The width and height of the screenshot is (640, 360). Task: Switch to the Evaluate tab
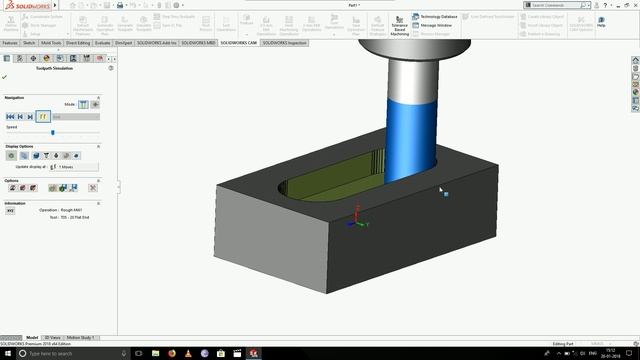pyautogui.click(x=102, y=43)
